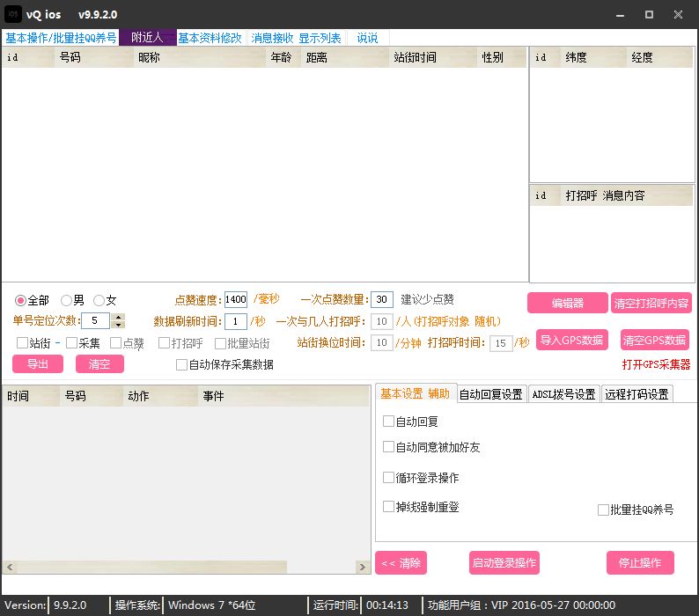This screenshot has height=616, width=699.
Task: Open the 打开GPS采集器 link
Action: point(656,364)
